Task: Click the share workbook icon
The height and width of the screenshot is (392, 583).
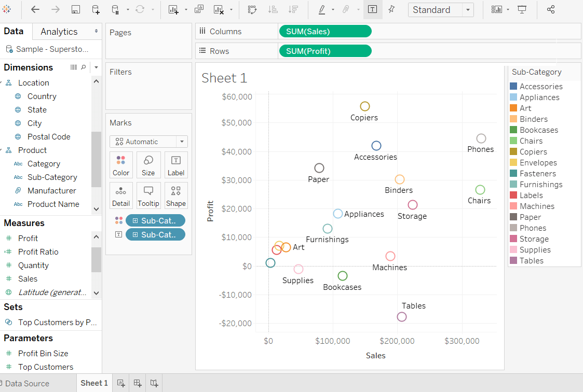Action: pos(551,10)
